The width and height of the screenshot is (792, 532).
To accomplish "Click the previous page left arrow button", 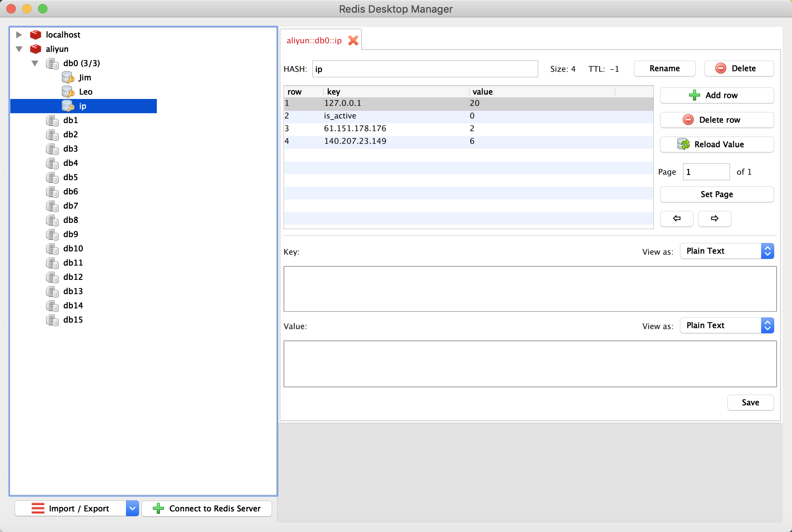I will (676, 218).
